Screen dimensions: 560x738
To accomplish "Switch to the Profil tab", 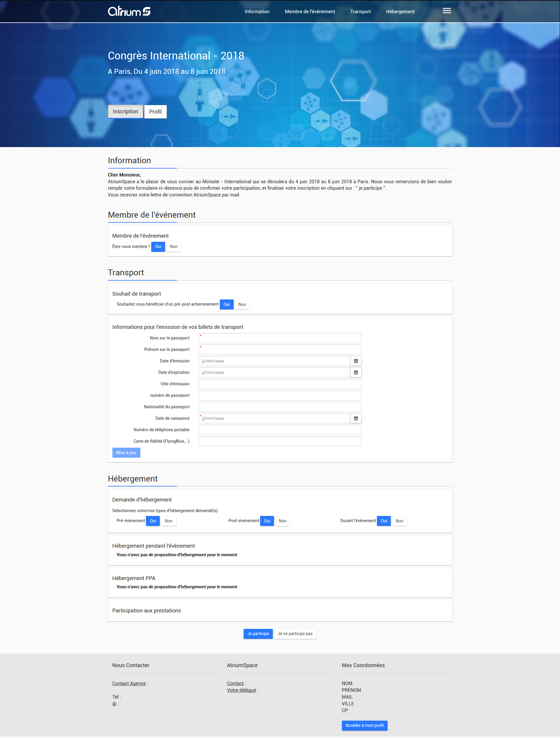I will click(155, 111).
